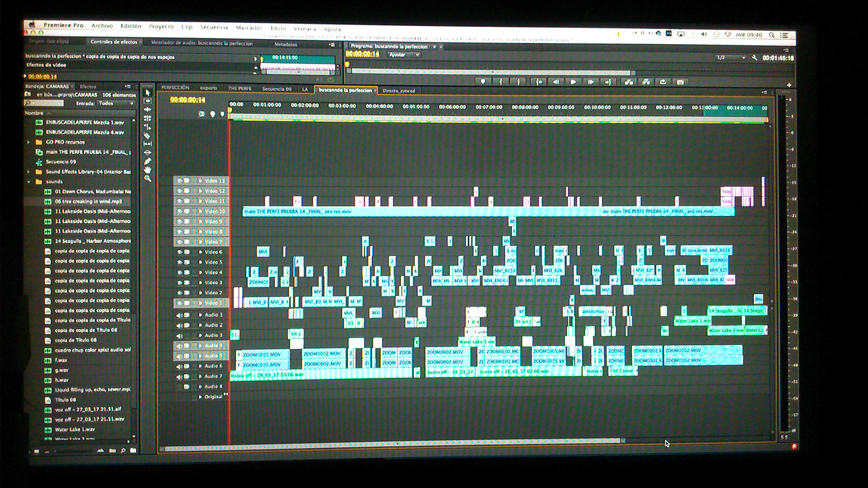Switch to the Metadatos panel tab
868x488 pixels.
pyautogui.click(x=286, y=44)
